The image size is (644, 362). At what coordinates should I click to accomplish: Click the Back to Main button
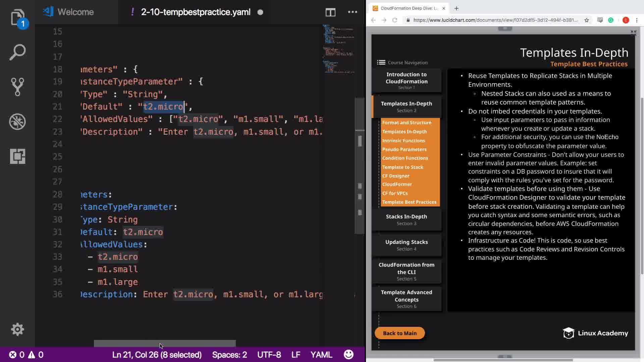coord(399,333)
